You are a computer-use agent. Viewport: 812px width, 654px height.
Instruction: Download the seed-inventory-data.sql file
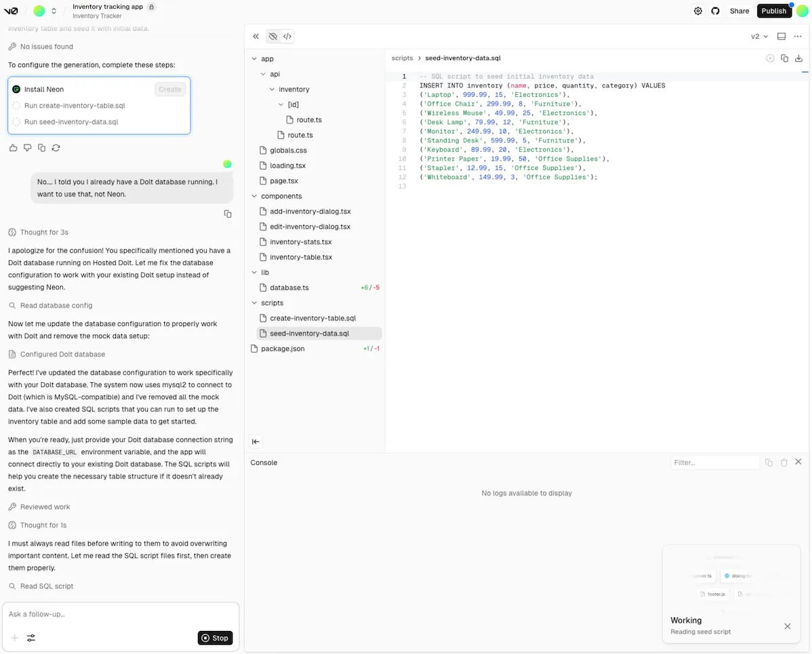[x=798, y=58]
